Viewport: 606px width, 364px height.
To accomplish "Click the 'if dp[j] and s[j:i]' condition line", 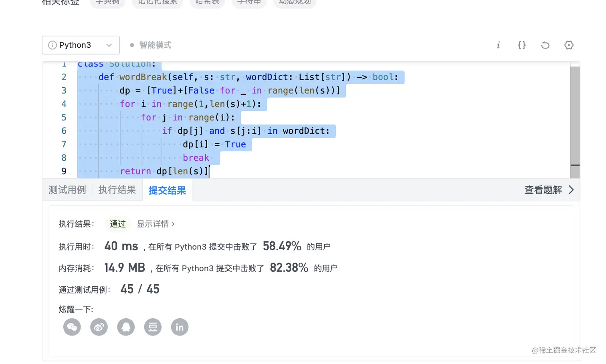I will click(x=246, y=131).
